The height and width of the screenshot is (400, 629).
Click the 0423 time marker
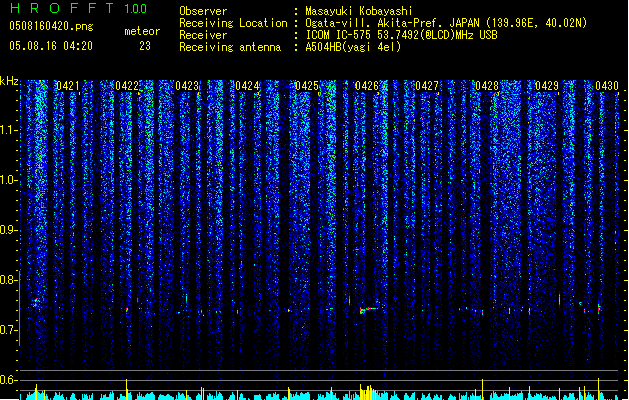click(187, 86)
